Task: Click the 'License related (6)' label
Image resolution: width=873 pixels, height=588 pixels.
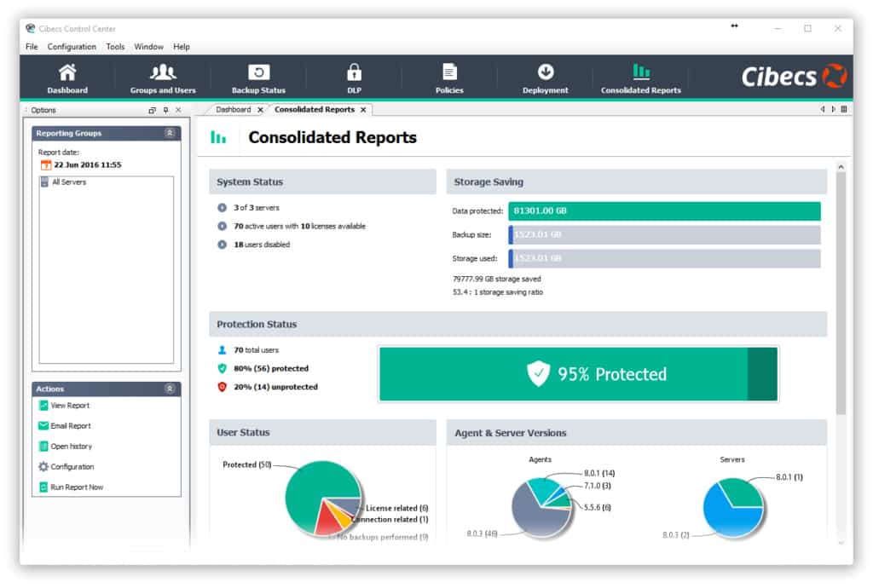Action: [397, 509]
